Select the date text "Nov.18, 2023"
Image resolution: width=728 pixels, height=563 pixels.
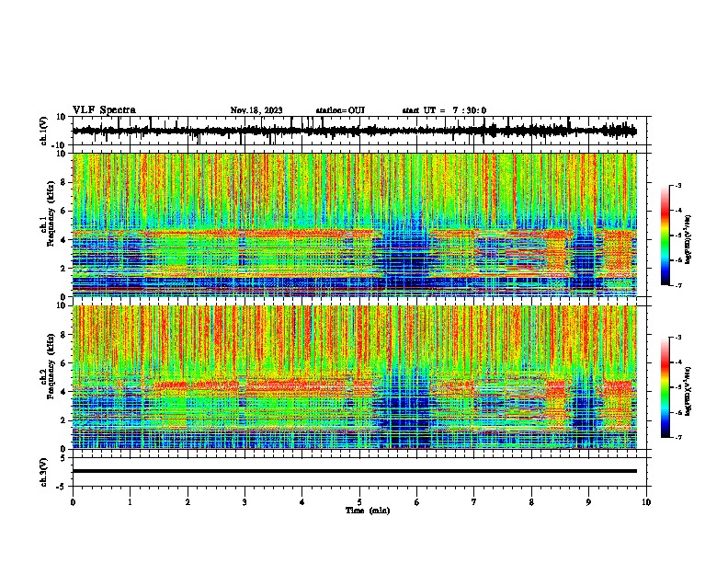pos(256,110)
